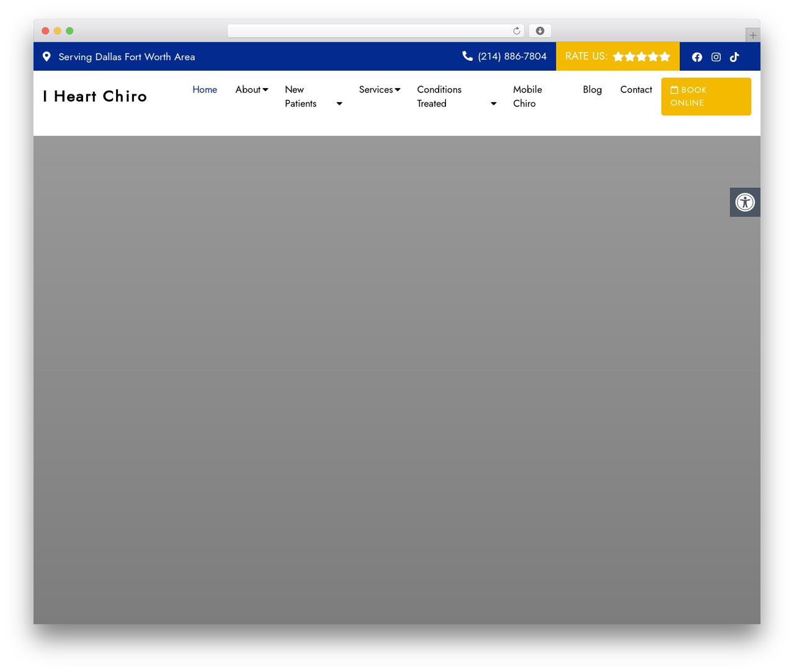Open the TikTok profile icon
The height and width of the screenshot is (672, 794).
pos(734,57)
